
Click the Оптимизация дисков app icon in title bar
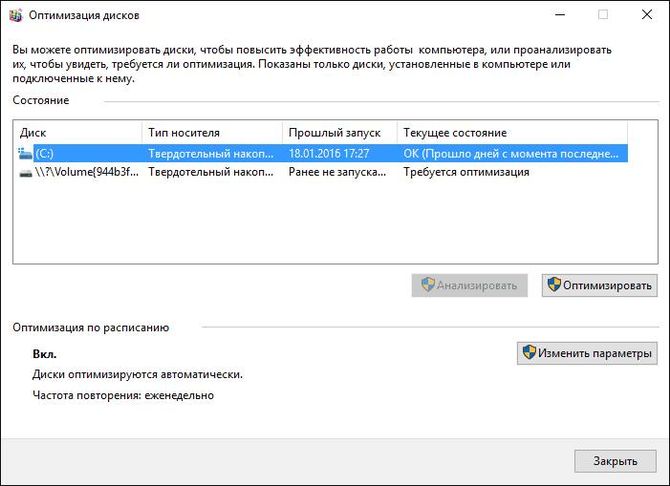coord(15,15)
